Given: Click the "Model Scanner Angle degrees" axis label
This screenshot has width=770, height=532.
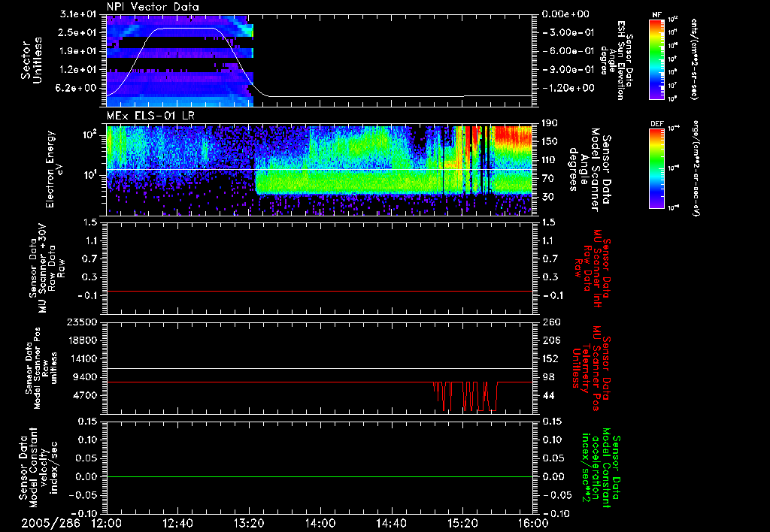Looking at the screenshot, I should click(590, 170).
